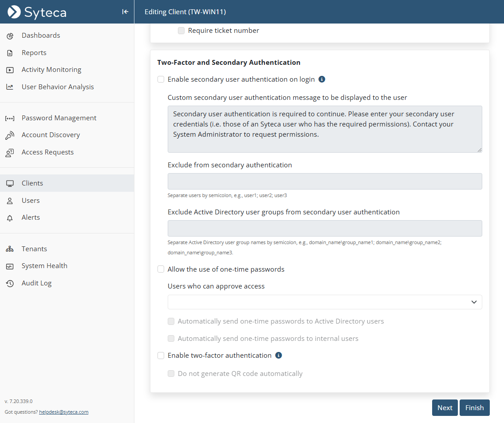
Task: Tick the Enable two-factor authentication checkbox
Action: pos(161,356)
